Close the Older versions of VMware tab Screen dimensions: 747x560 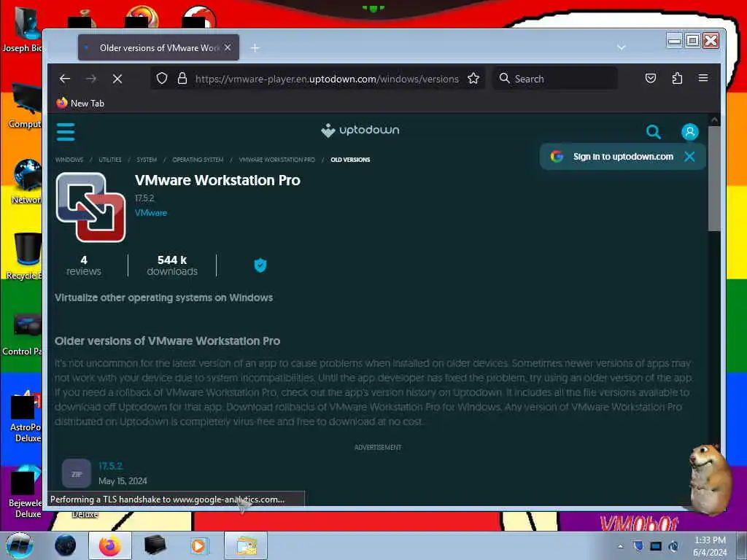click(228, 47)
